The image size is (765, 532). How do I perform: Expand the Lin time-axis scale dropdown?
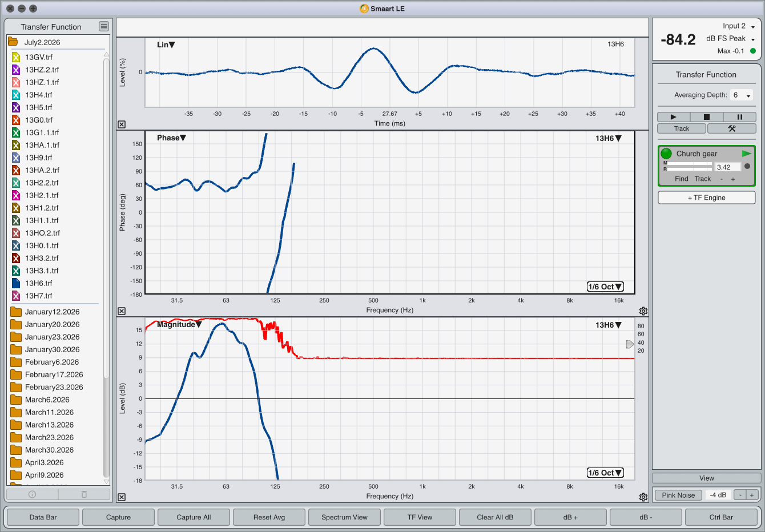point(166,45)
